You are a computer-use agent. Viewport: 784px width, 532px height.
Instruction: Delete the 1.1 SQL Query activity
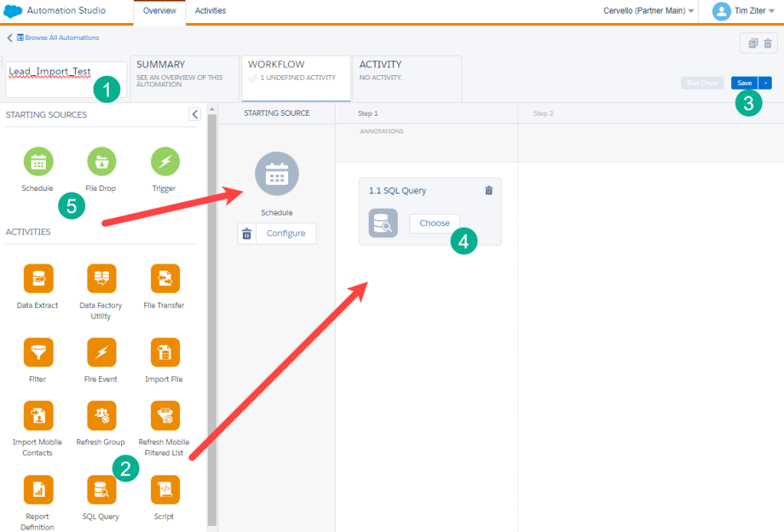click(x=489, y=190)
